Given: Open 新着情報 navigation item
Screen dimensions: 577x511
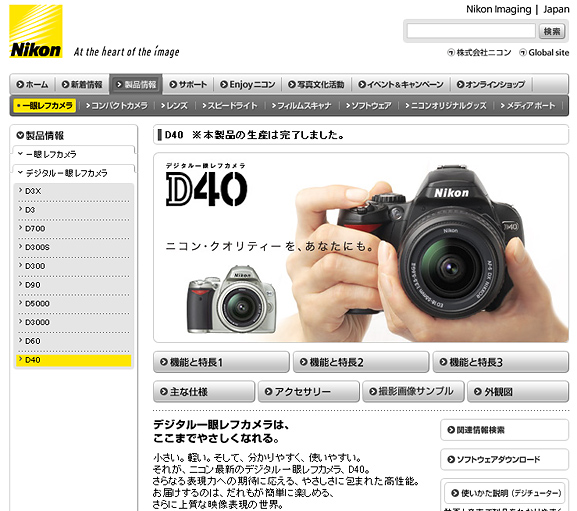Looking at the screenshot, I should click(82, 85).
